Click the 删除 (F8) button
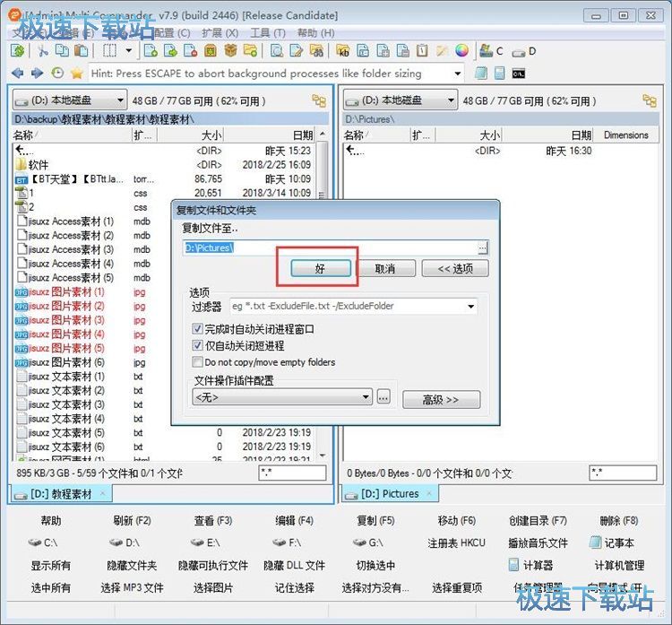Screen dimensions: 672x625 tap(619, 521)
